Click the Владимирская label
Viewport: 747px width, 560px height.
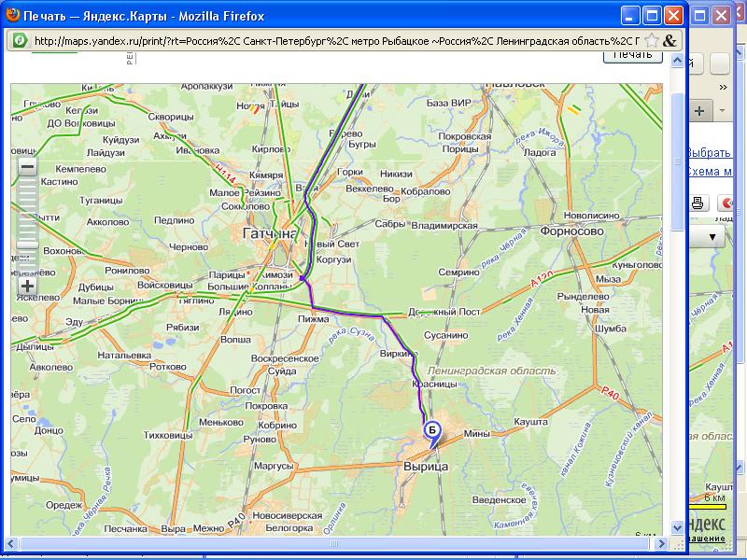pyautogui.click(x=444, y=226)
